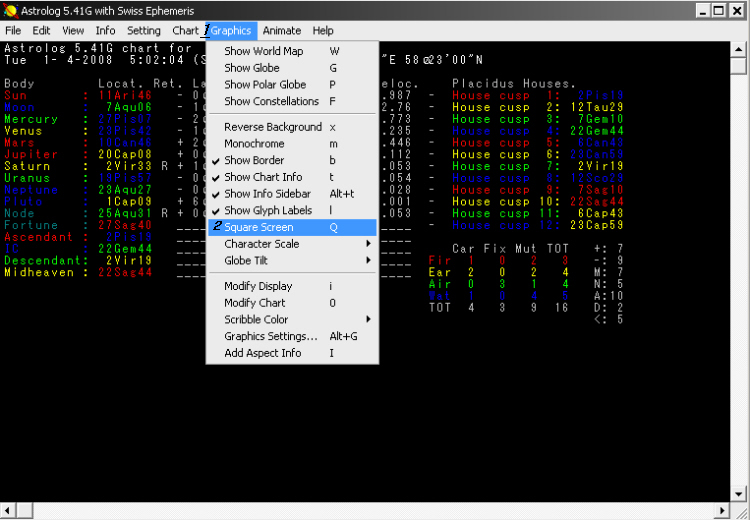This screenshot has height=520, width=750.
Task: Click the Midheaven row label
Action: tap(39, 273)
